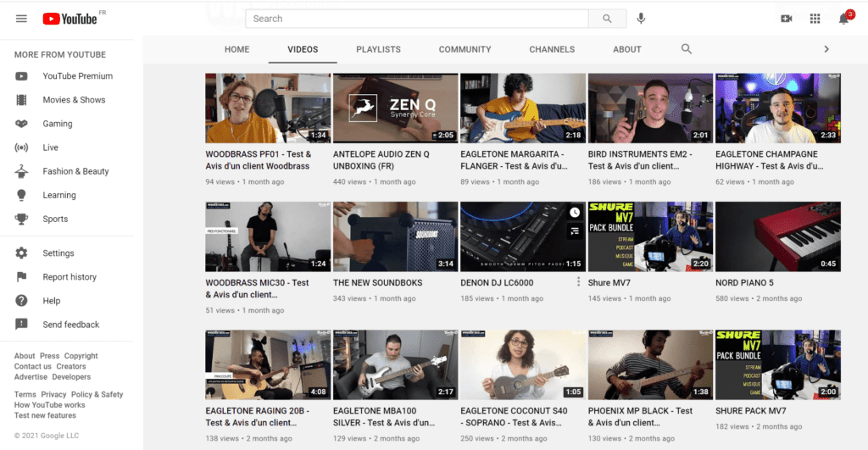This screenshot has width=868, height=450.
Task: Click the search magnifier button
Action: (607, 19)
